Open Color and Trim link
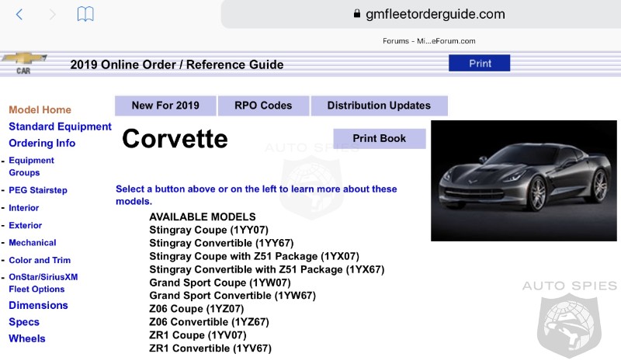This screenshot has height=364, width=621. 40,260
